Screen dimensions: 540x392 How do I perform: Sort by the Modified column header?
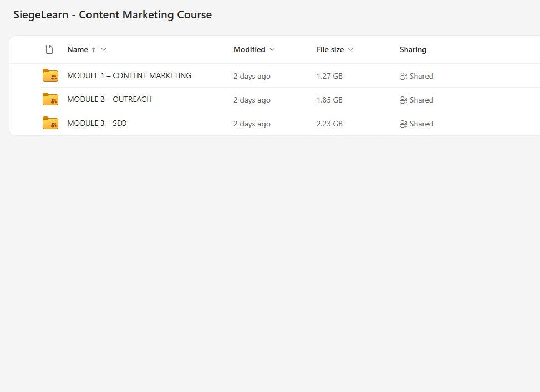[249, 49]
